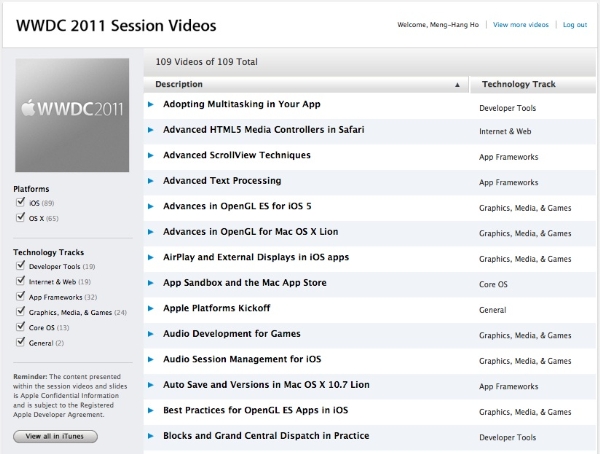Click triangle beside Blocks and Grand Central Dispatch

click(151, 436)
